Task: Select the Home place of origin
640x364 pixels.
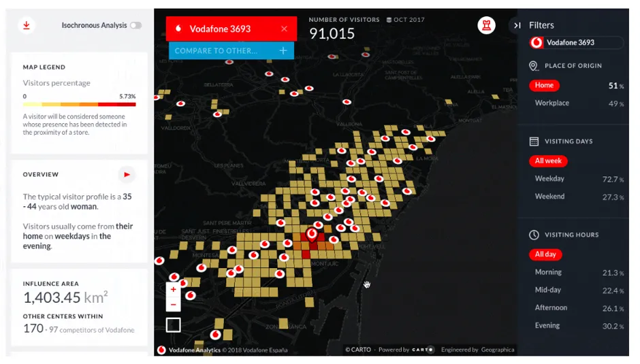Action: (544, 85)
